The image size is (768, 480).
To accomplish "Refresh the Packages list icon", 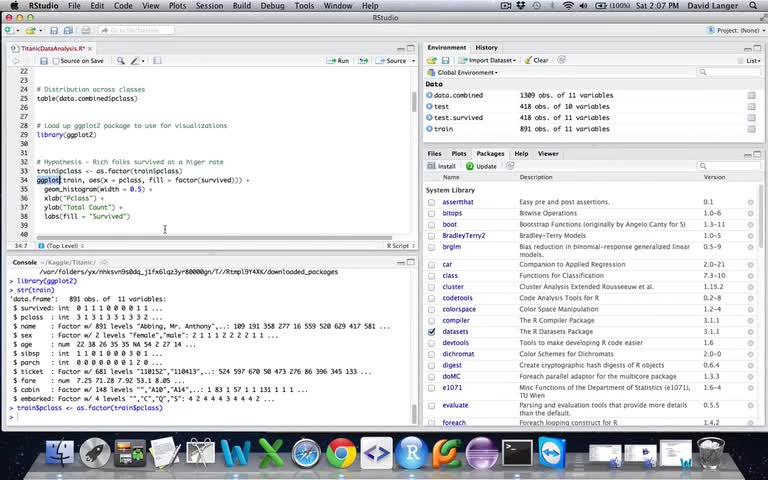I will point(510,166).
